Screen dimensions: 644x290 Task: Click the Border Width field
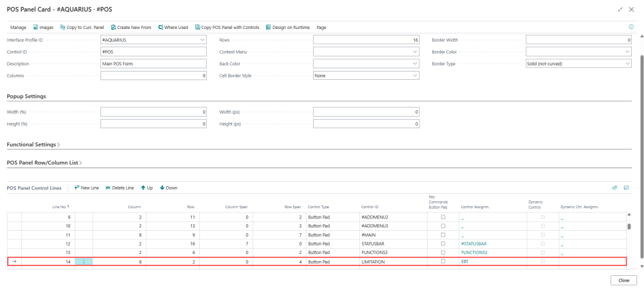(x=578, y=40)
